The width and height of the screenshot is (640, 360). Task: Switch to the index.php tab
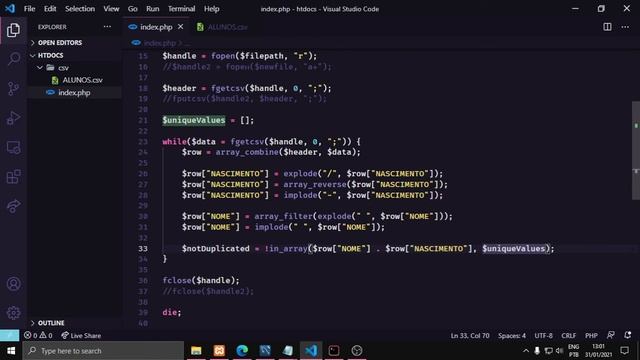coord(156,27)
